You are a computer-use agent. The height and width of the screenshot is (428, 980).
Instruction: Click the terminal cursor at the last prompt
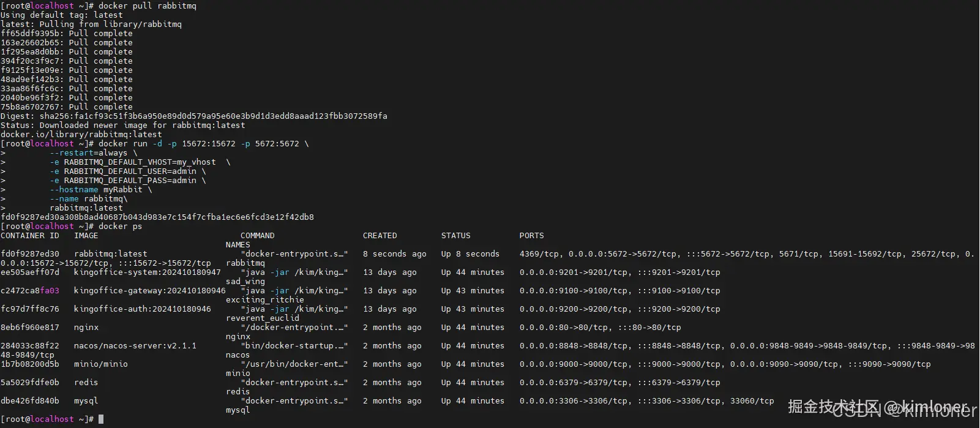pyautogui.click(x=101, y=419)
